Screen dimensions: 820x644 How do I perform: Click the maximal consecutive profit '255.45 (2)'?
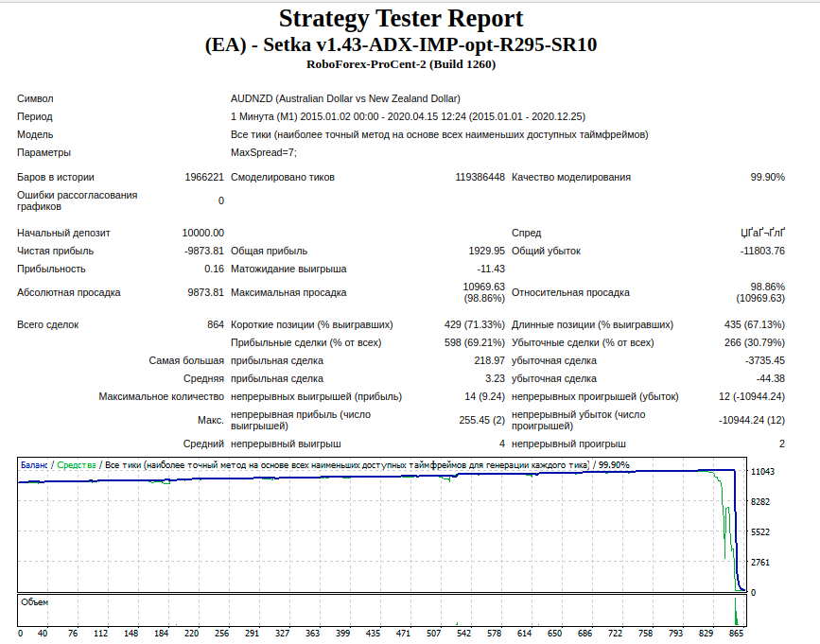tap(481, 420)
